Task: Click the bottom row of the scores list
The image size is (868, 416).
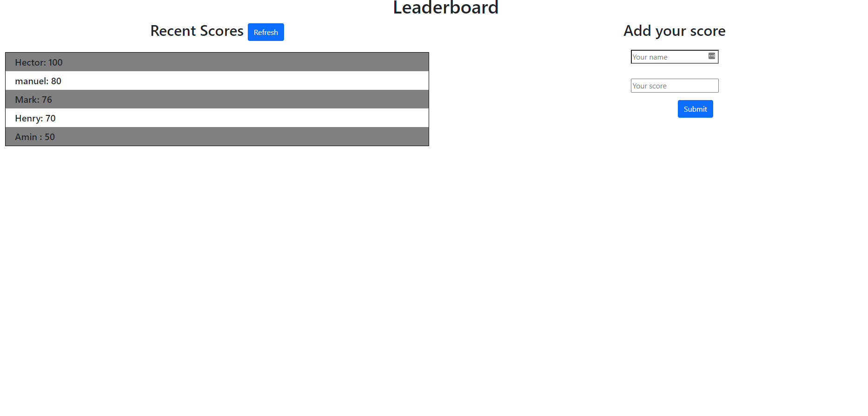Action: point(217,136)
